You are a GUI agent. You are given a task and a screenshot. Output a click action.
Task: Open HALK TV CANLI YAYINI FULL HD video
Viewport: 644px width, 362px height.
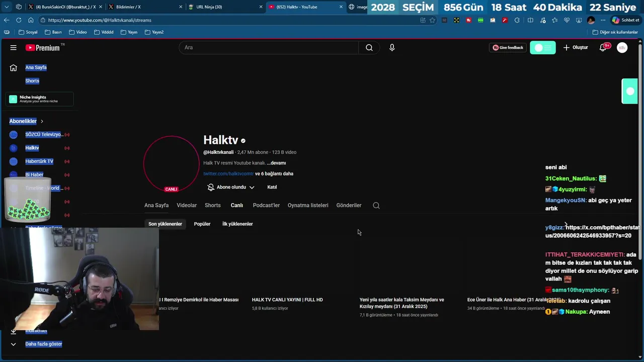click(287, 300)
